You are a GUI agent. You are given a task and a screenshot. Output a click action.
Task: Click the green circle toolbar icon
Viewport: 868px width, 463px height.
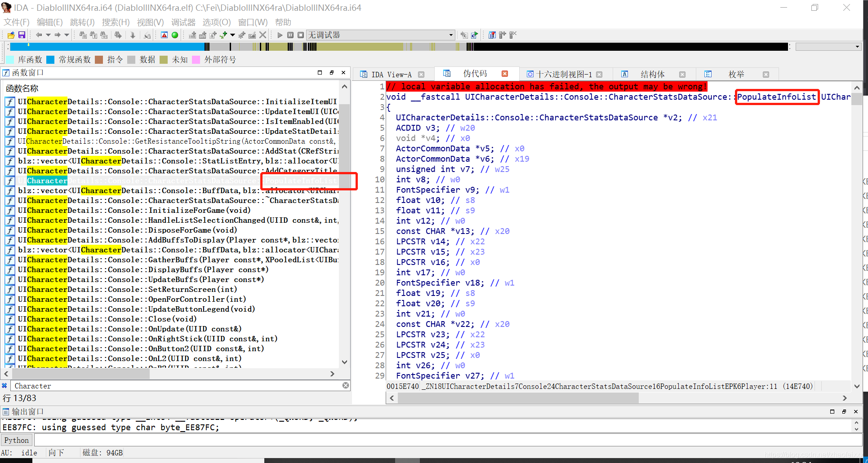pyautogui.click(x=175, y=35)
